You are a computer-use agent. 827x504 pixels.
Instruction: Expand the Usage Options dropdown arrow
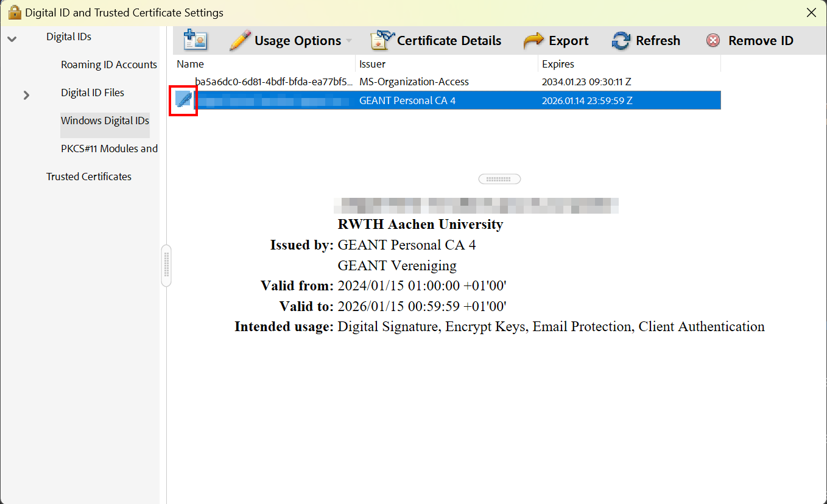pyautogui.click(x=348, y=40)
